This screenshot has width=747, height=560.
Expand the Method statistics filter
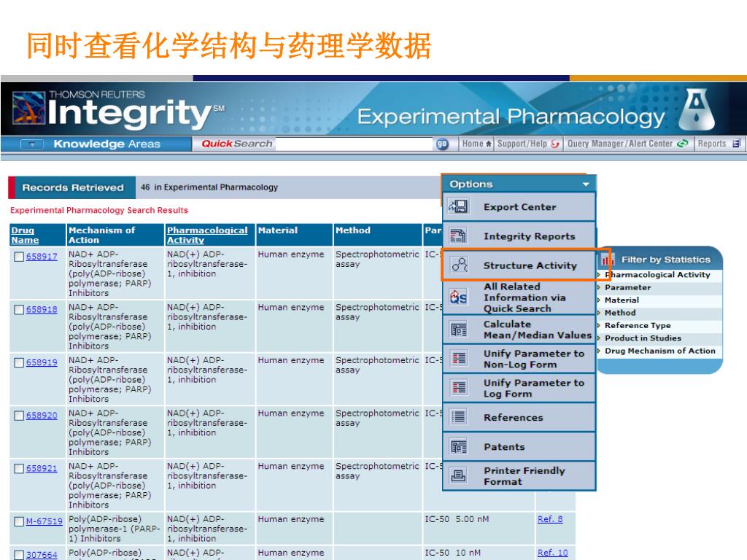(x=598, y=313)
